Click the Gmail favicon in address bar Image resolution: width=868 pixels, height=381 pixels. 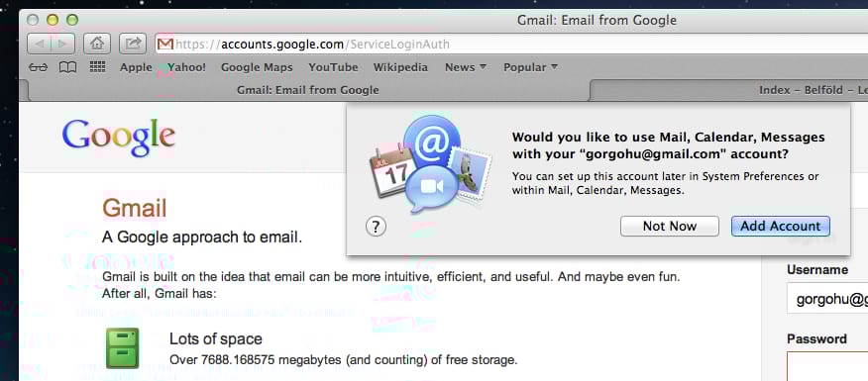pyautogui.click(x=165, y=45)
